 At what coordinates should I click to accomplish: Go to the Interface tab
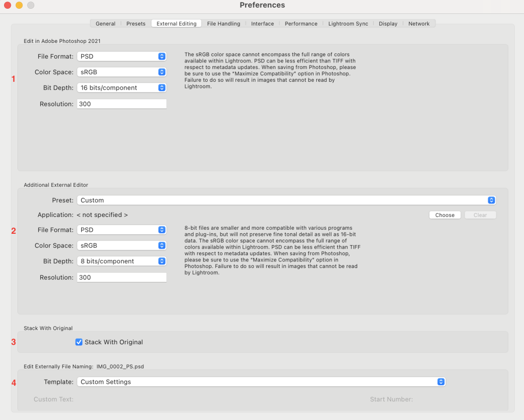[262, 24]
